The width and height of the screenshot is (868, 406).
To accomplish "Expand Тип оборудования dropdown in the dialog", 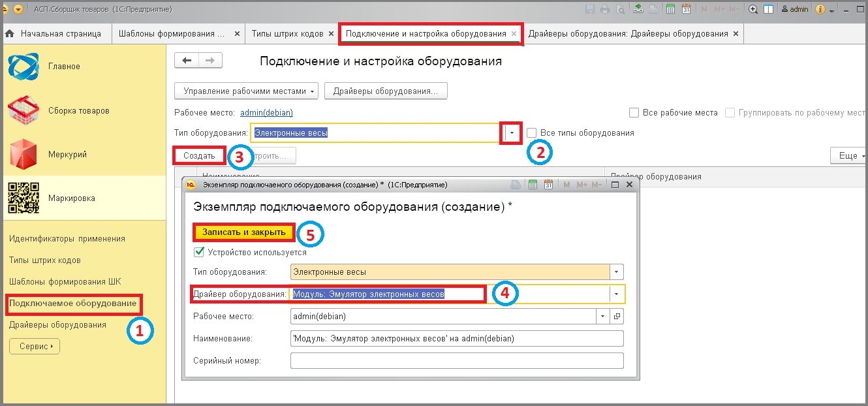I will pos(617,272).
